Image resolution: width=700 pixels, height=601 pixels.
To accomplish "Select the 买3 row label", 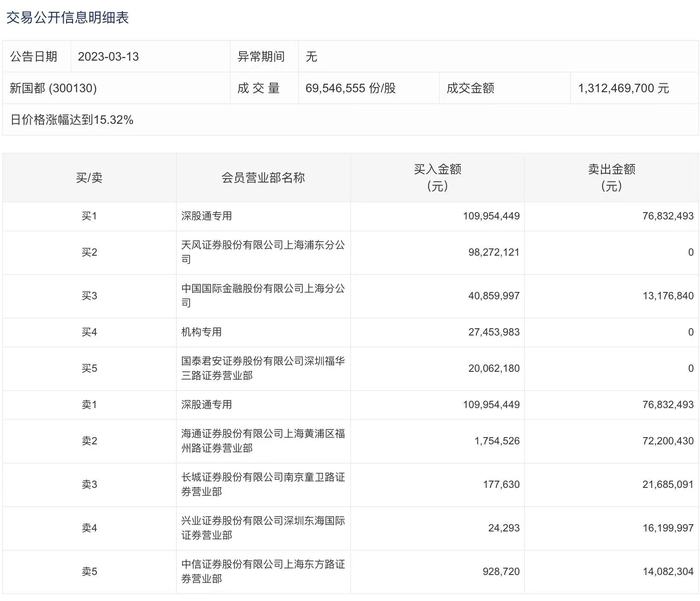I will 89,296.
